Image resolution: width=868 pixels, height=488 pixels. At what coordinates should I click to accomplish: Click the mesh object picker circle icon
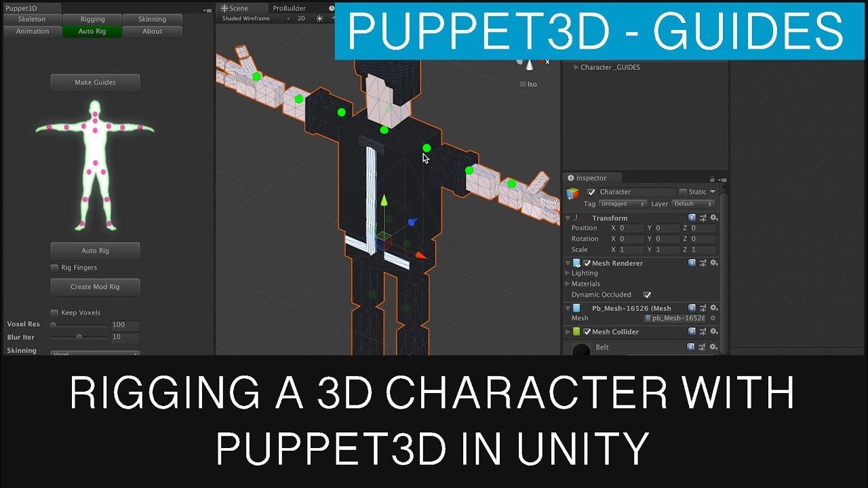(x=713, y=318)
